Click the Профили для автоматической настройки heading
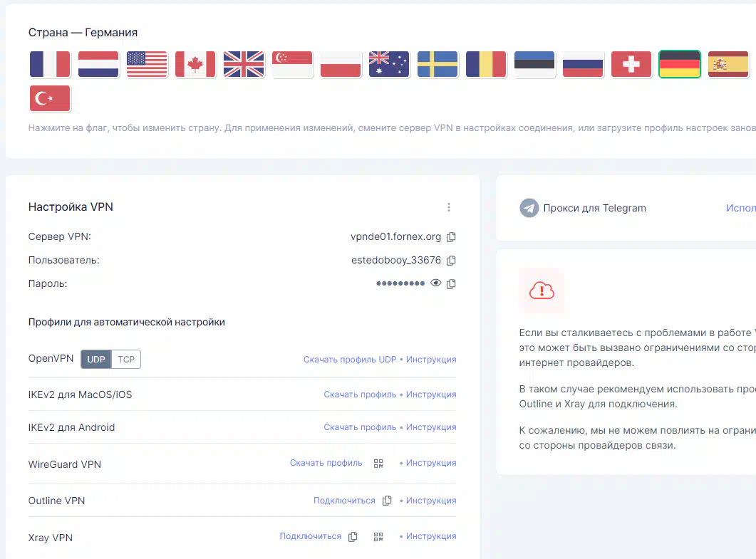 pyautogui.click(x=127, y=322)
